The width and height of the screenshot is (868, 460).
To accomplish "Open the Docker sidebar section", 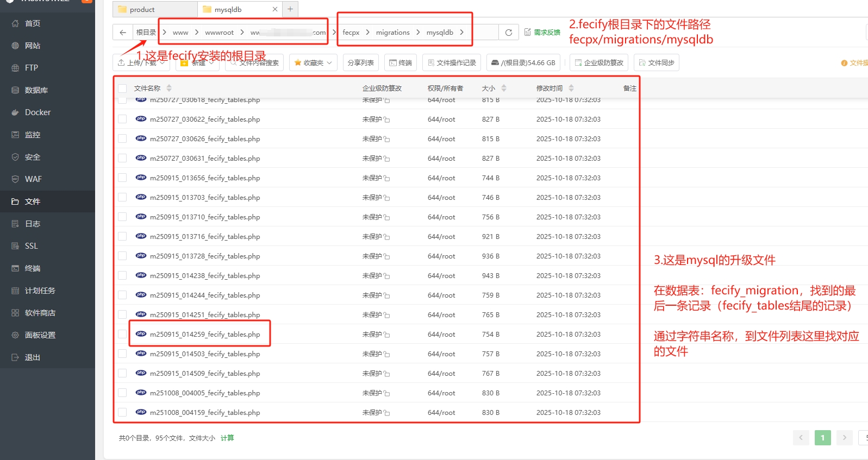I will [x=38, y=112].
